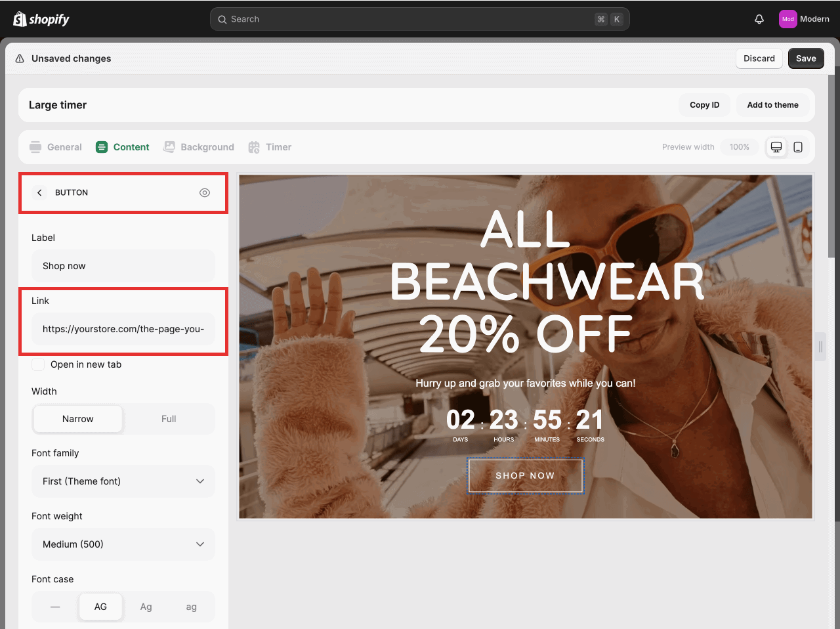Switch to the Background tab
The width and height of the screenshot is (840, 629).
click(199, 147)
